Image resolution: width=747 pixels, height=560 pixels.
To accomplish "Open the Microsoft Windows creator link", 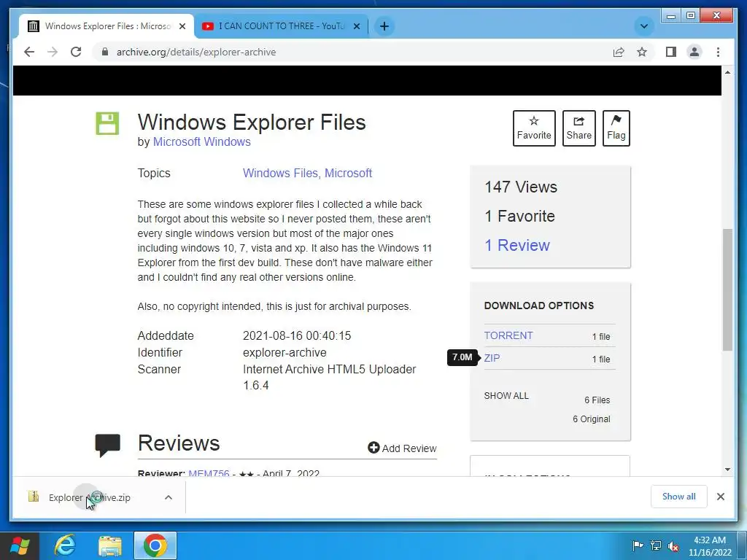I will (x=201, y=142).
